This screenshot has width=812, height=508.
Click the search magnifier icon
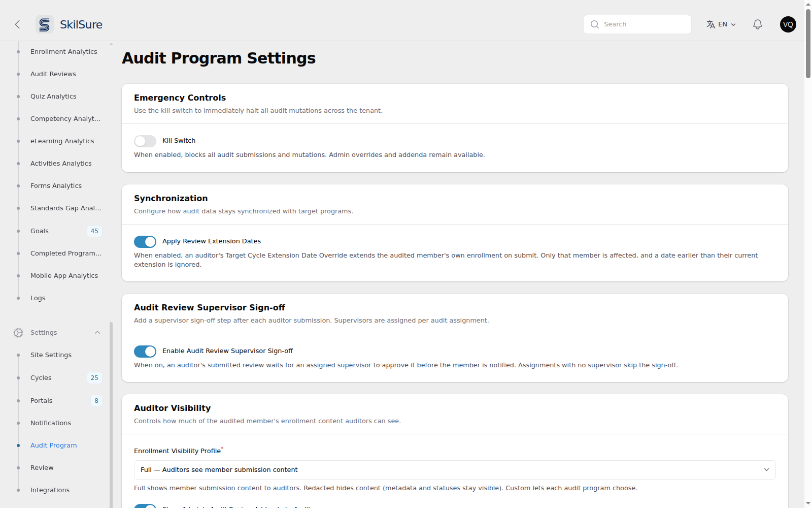point(595,24)
